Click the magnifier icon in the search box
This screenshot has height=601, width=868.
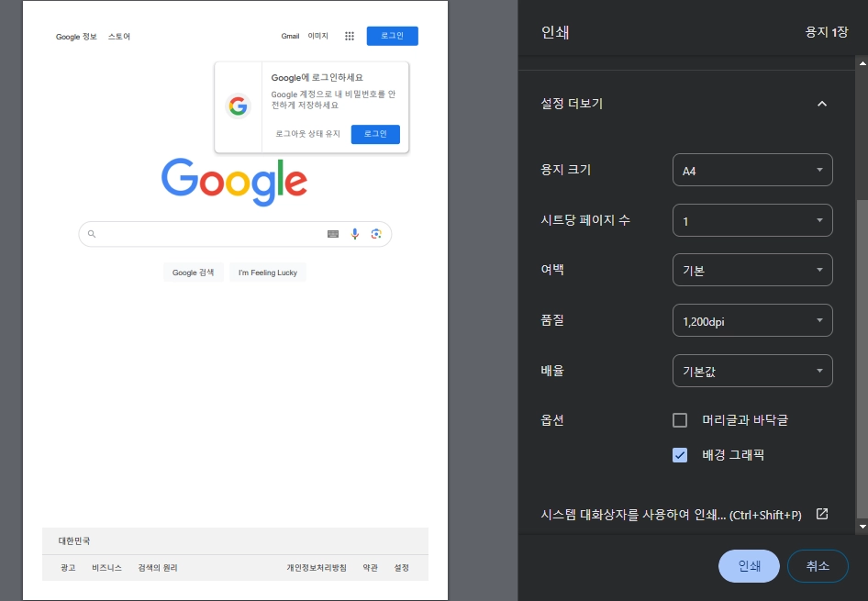[92, 234]
